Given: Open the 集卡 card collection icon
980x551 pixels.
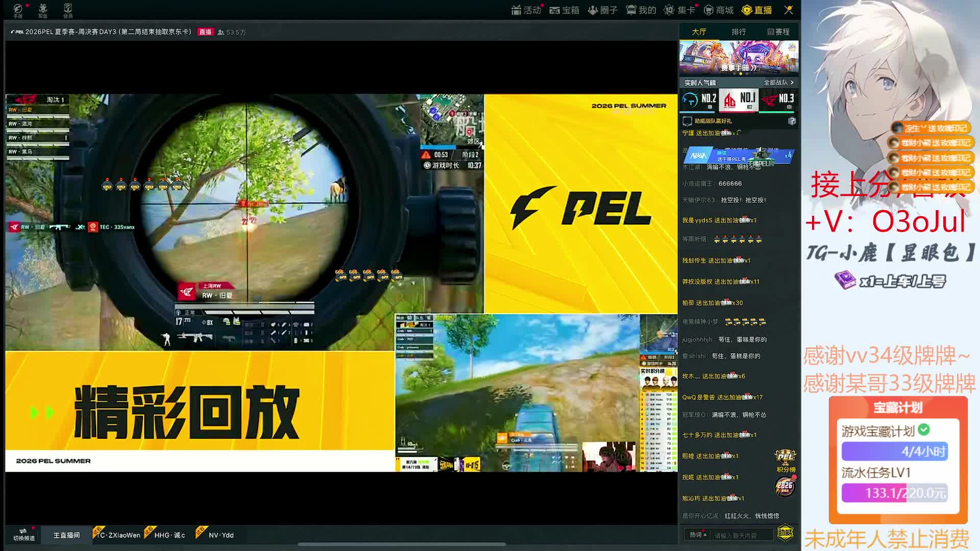Looking at the screenshot, I should click(x=679, y=10).
